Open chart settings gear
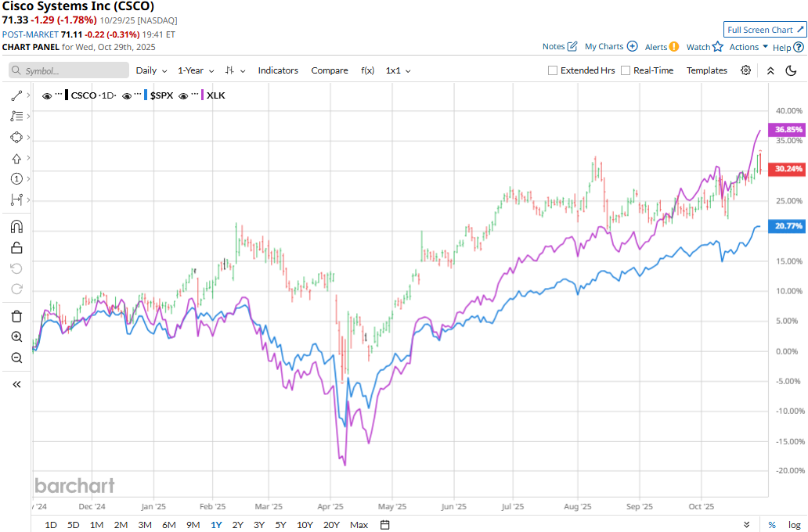The height and width of the screenshot is (532, 808). click(745, 70)
